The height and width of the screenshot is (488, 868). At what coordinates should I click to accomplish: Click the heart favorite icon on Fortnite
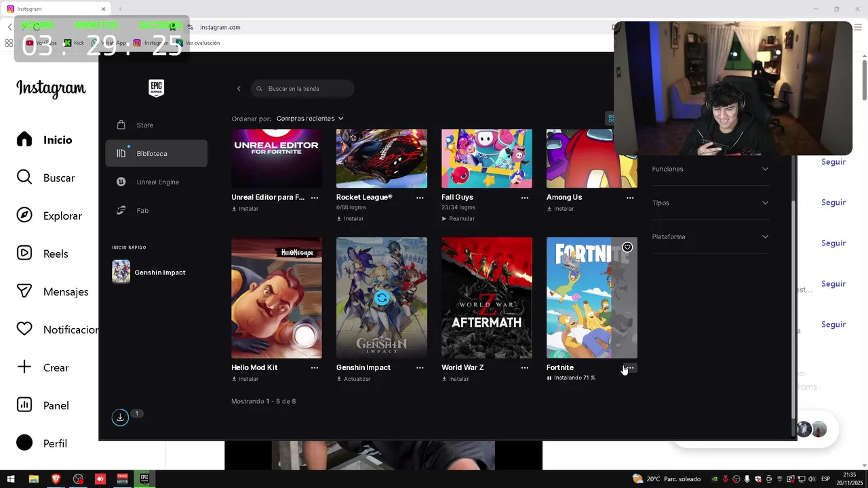[627, 247]
